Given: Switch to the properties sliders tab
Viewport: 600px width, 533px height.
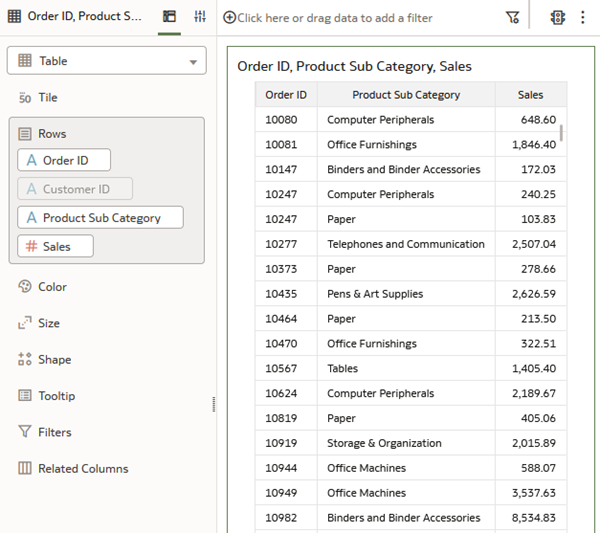Looking at the screenshot, I should coord(200,17).
